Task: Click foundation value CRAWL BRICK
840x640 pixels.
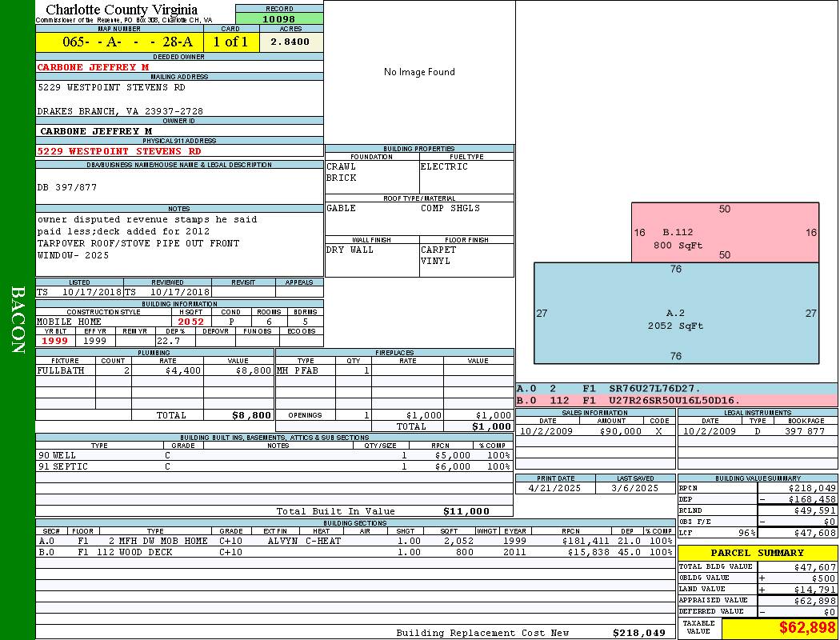Action: click(342, 172)
